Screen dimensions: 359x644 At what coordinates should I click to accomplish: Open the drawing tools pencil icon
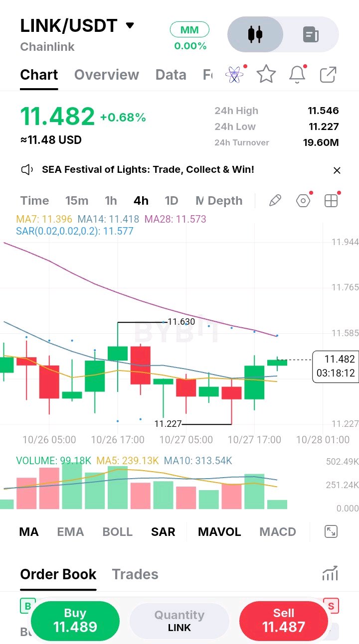[x=275, y=201]
